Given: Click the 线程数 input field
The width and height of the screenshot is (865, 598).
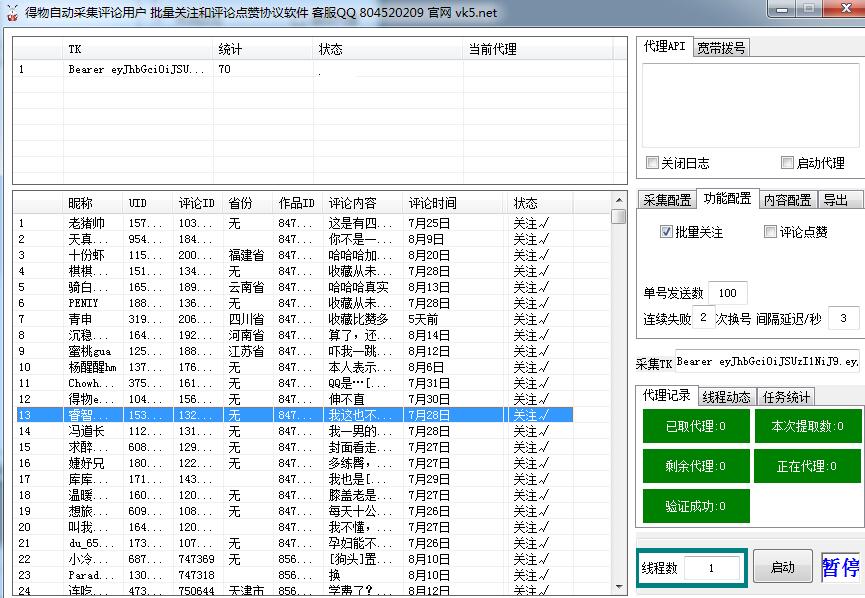Looking at the screenshot, I should coord(711,568).
